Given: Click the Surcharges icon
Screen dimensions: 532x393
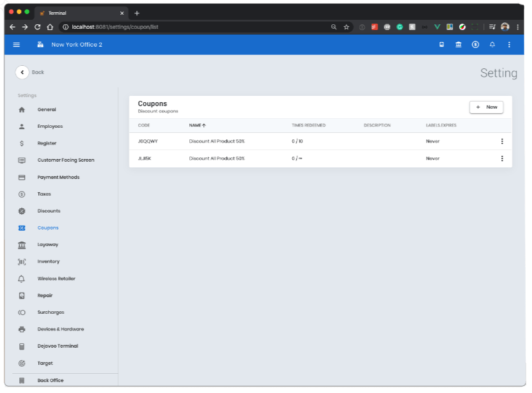Looking at the screenshot, I should point(22,312).
